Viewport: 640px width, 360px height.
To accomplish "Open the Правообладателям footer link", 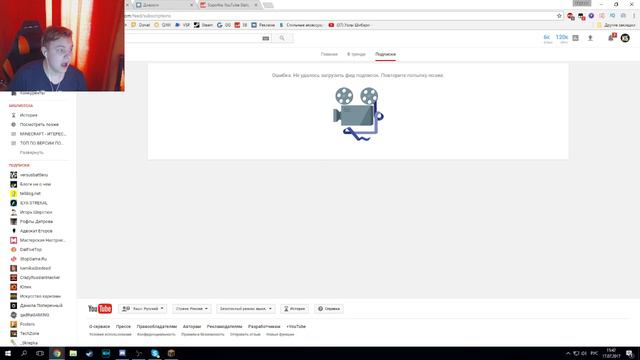I will click(157, 327).
